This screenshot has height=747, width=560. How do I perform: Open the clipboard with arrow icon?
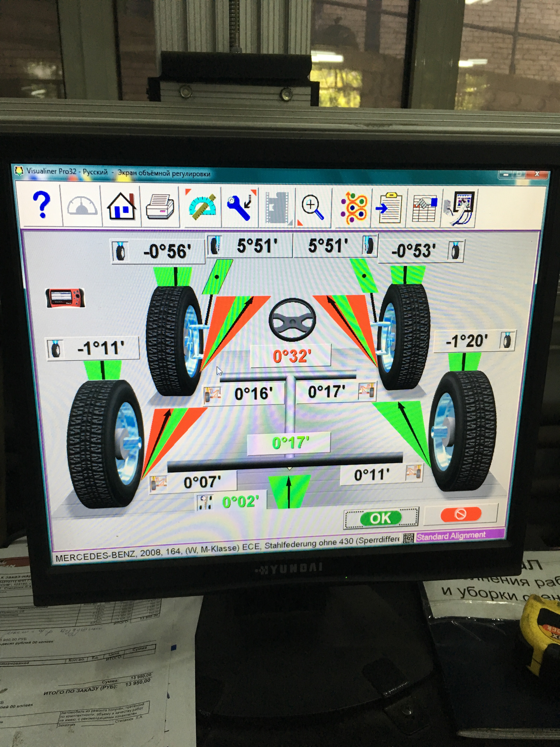pos(389,208)
